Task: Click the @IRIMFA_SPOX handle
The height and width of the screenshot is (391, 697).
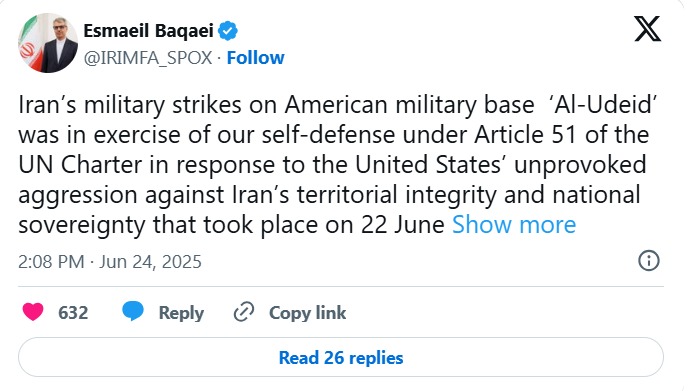Action: point(148,58)
